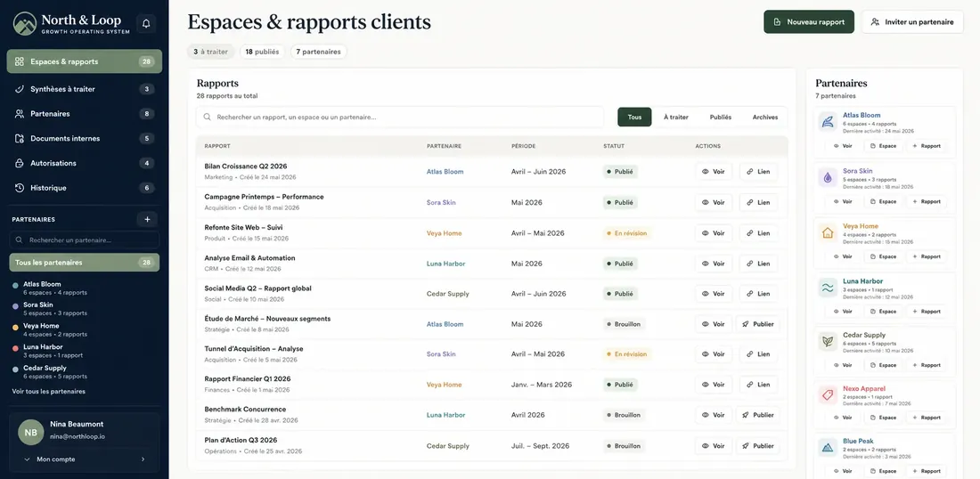Add Rapport for Cedar Supply card
Image resolution: width=980 pixels, height=479 pixels.
(927, 365)
